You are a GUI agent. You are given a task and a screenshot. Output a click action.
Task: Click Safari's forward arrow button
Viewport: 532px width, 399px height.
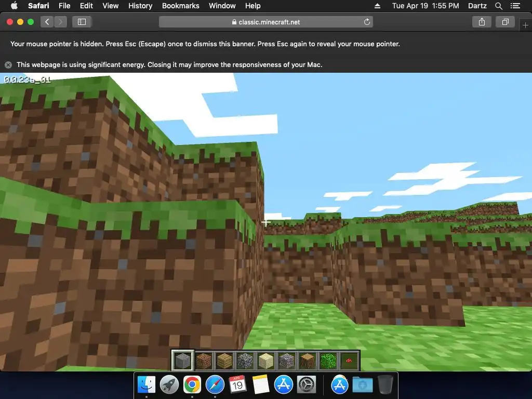pos(60,22)
